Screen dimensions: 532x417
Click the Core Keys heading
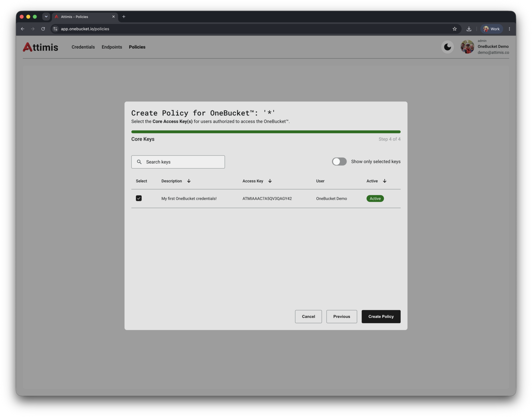pos(143,139)
